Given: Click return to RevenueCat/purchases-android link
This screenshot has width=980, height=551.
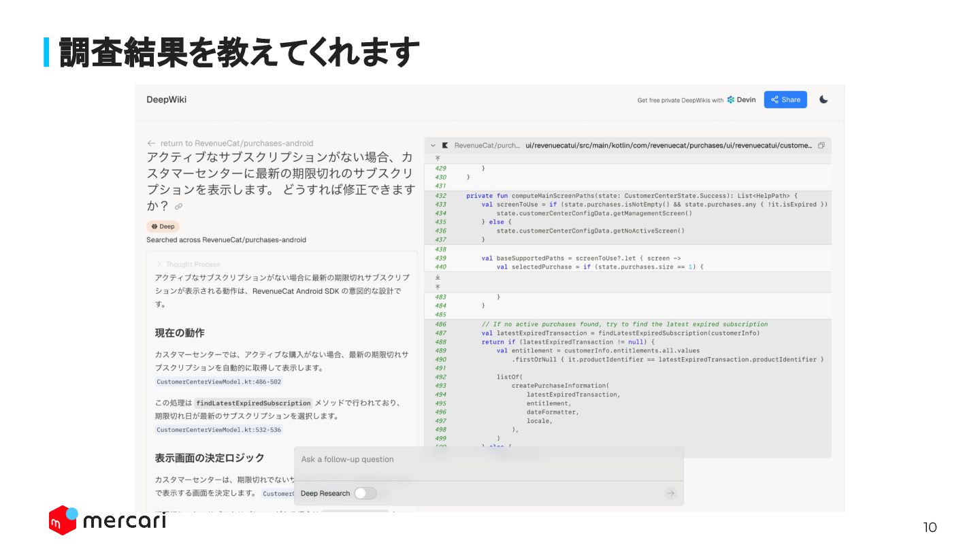Looking at the screenshot, I should point(237,143).
